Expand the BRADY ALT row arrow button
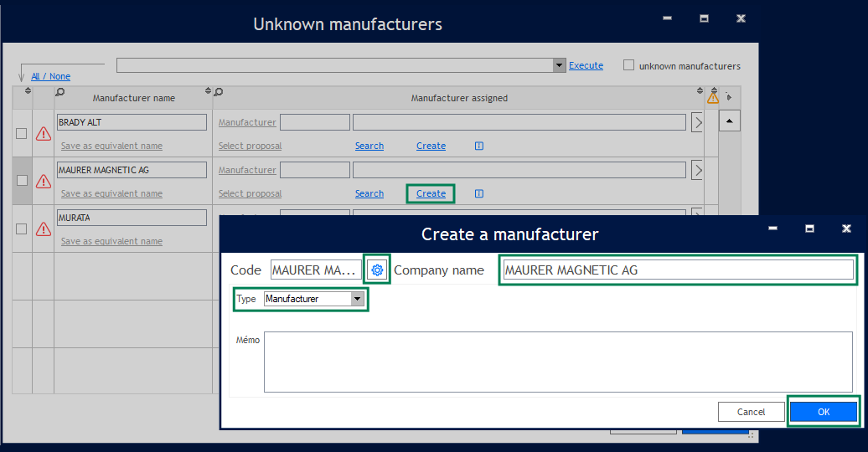This screenshot has width=868, height=452. pos(697,123)
